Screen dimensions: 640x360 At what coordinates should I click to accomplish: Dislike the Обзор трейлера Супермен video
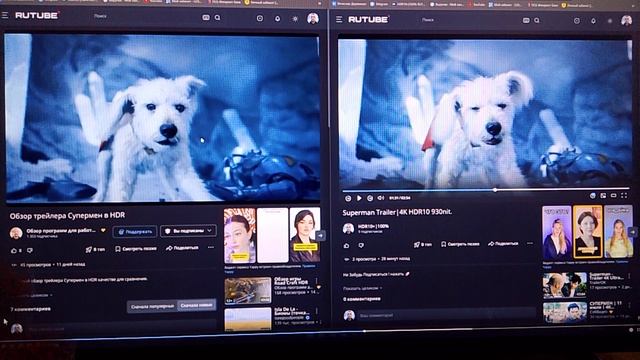click(x=30, y=250)
